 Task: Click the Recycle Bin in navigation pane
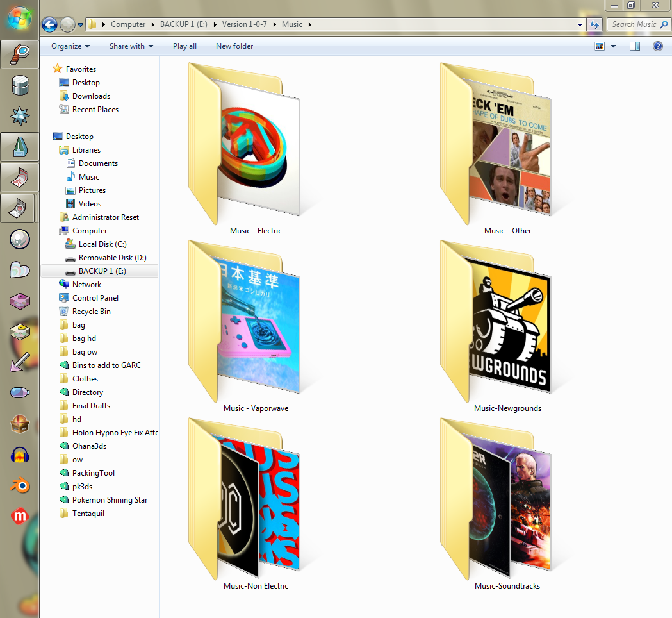[x=91, y=312]
